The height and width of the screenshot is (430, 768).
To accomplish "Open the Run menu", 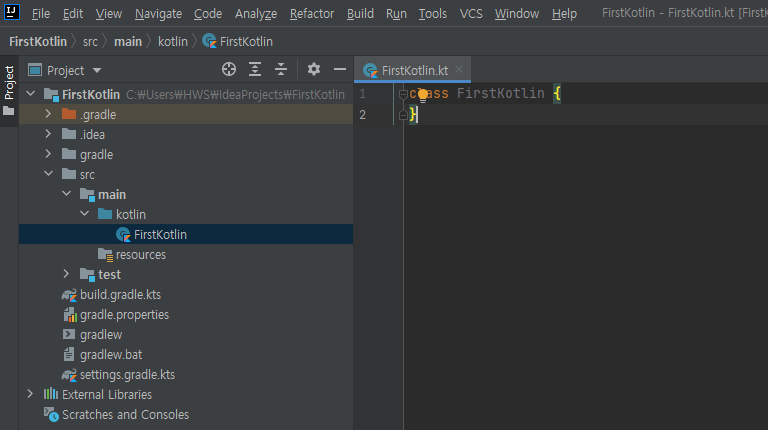I will coord(396,14).
